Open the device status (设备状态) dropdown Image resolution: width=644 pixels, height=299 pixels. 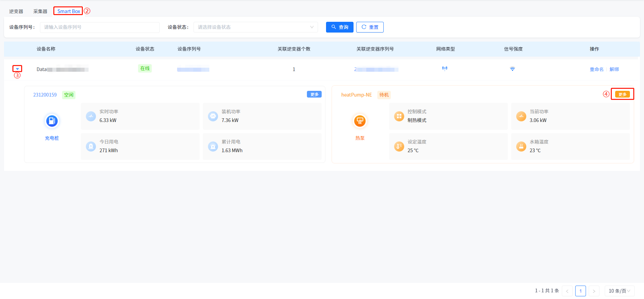(255, 27)
